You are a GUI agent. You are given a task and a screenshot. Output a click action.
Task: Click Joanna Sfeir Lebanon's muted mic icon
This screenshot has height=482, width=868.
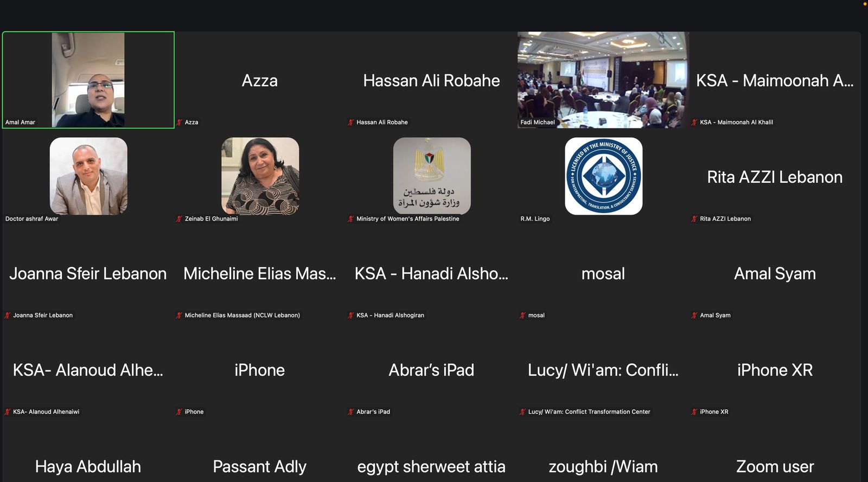click(x=8, y=316)
